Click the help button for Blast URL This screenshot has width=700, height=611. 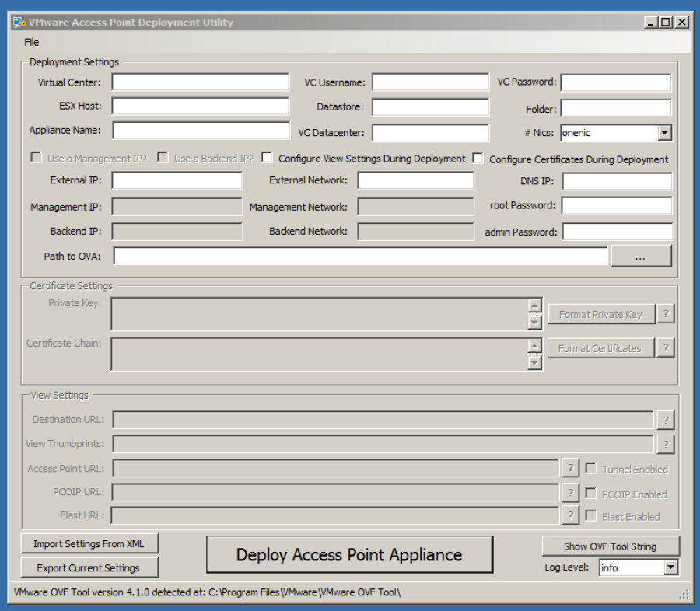[x=570, y=515]
